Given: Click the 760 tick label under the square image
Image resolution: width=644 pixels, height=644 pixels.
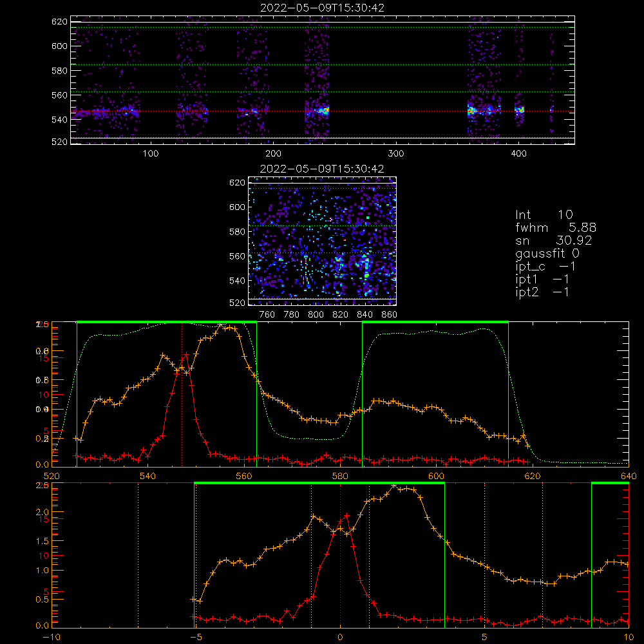Looking at the screenshot, I should [x=267, y=315].
